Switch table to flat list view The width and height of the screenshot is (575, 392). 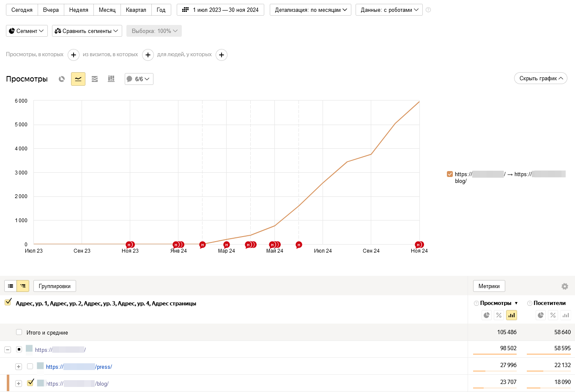(x=11, y=286)
